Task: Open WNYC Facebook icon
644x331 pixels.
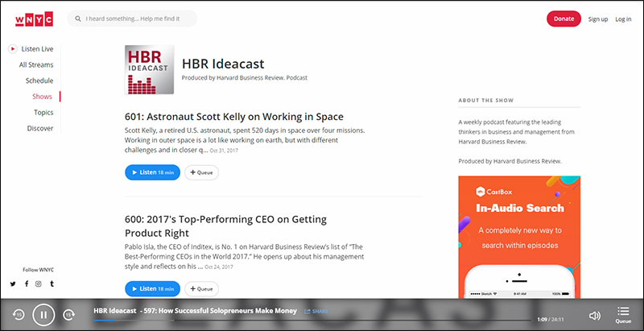Action: pos(27,283)
